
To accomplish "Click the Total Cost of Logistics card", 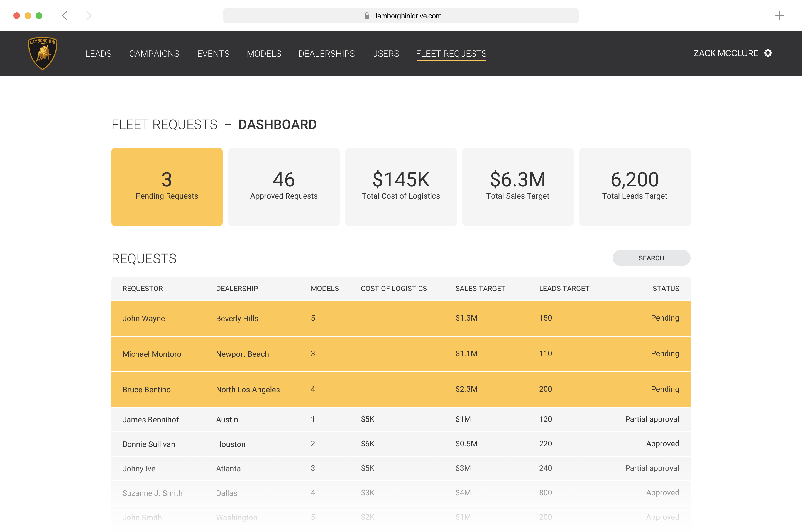I will point(401,187).
